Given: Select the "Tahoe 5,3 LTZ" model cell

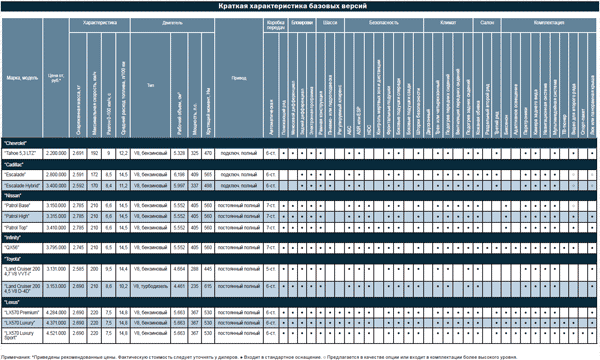Looking at the screenshot, I should click(x=22, y=153).
